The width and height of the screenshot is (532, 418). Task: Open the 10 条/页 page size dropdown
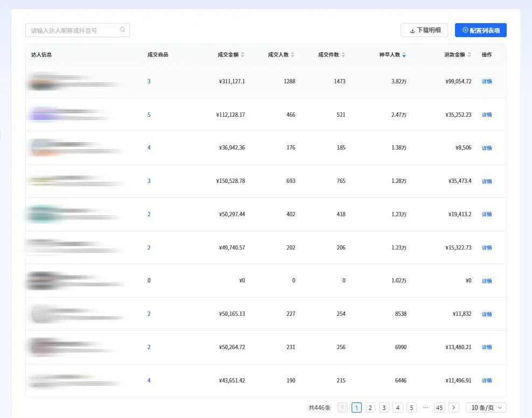(x=486, y=407)
